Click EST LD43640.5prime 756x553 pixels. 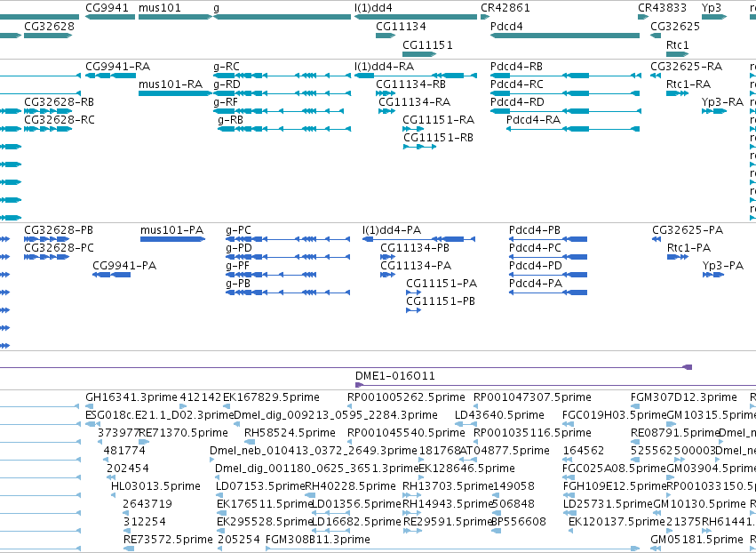point(499,414)
